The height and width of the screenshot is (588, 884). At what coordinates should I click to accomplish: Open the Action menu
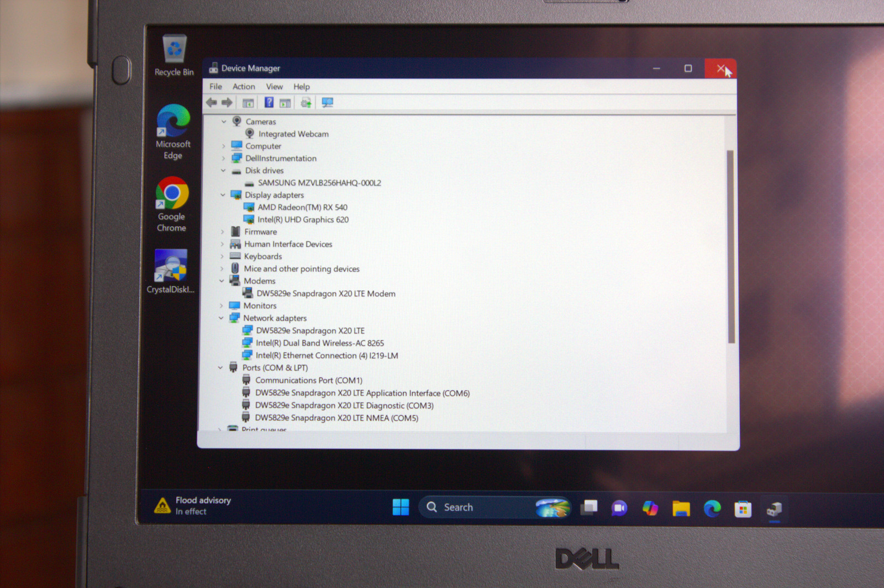pos(244,87)
